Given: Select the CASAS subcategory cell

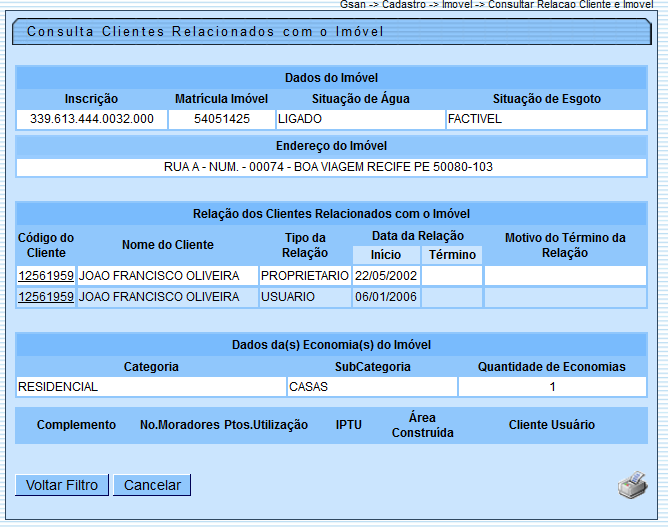Looking at the screenshot, I should 372,386.
